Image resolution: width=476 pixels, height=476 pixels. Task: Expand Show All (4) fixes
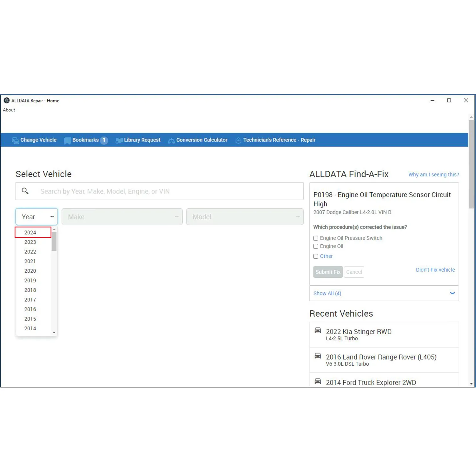(x=452, y=293)
